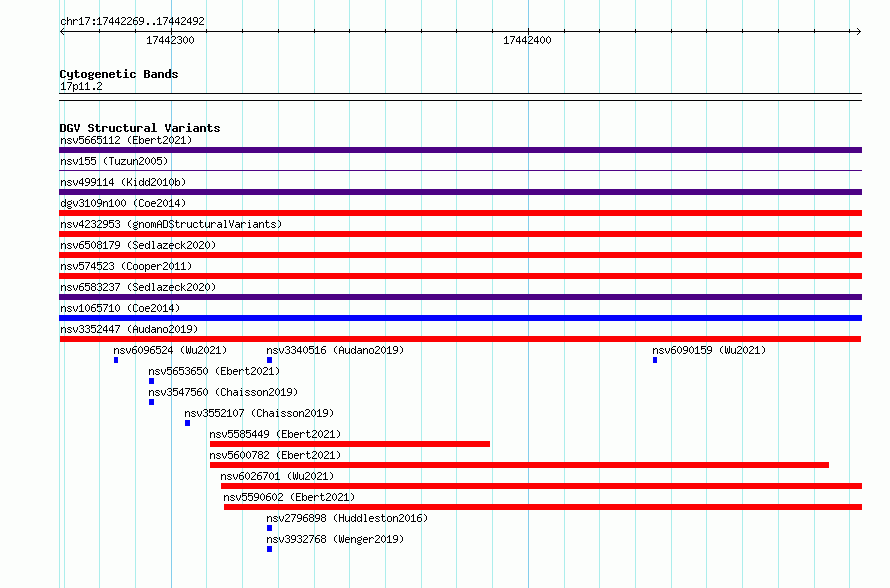The image size is (890, 588).
Task: Select the nsv3547560 blue square marker
Action: (152, 402)
